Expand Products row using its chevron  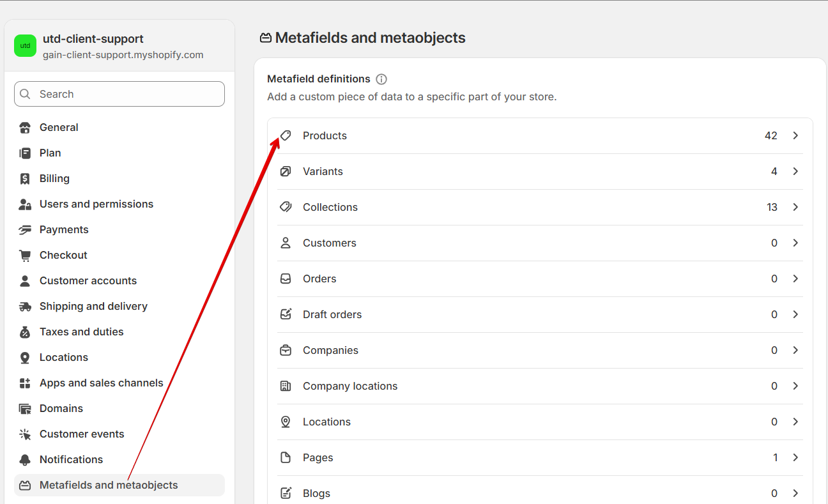coord(795,135)
